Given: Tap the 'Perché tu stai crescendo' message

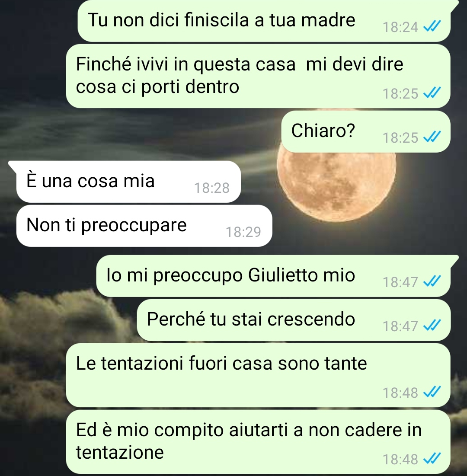Looking at the screenshot, I should [x=294, y=320].
